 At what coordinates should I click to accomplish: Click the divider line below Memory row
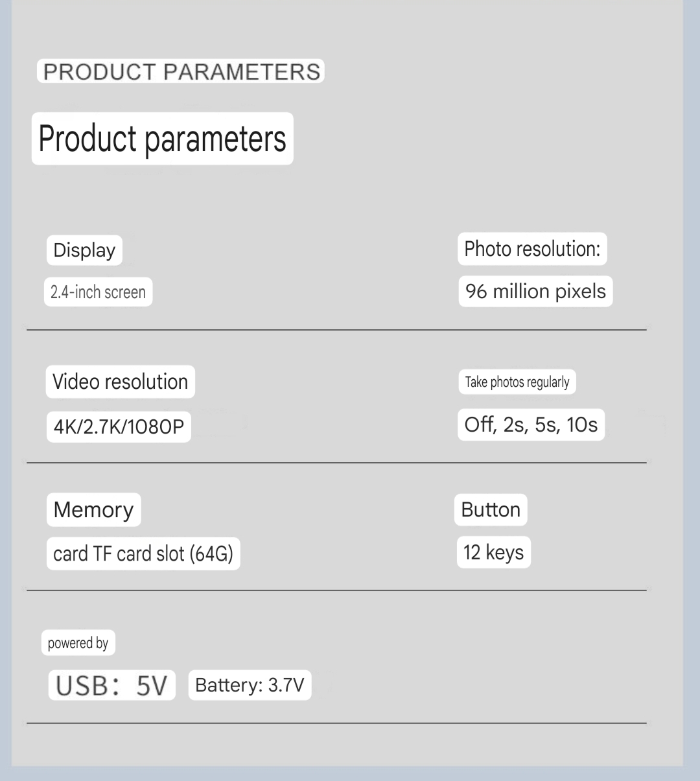click(336, 590)
